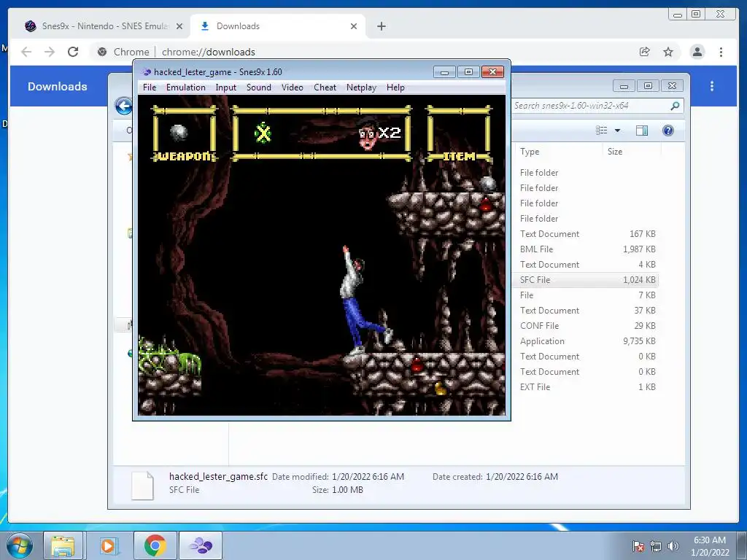The image size is (747, 560).
Task: Toggle the Explorer preview pane
Action: click(x=642, y=131)
